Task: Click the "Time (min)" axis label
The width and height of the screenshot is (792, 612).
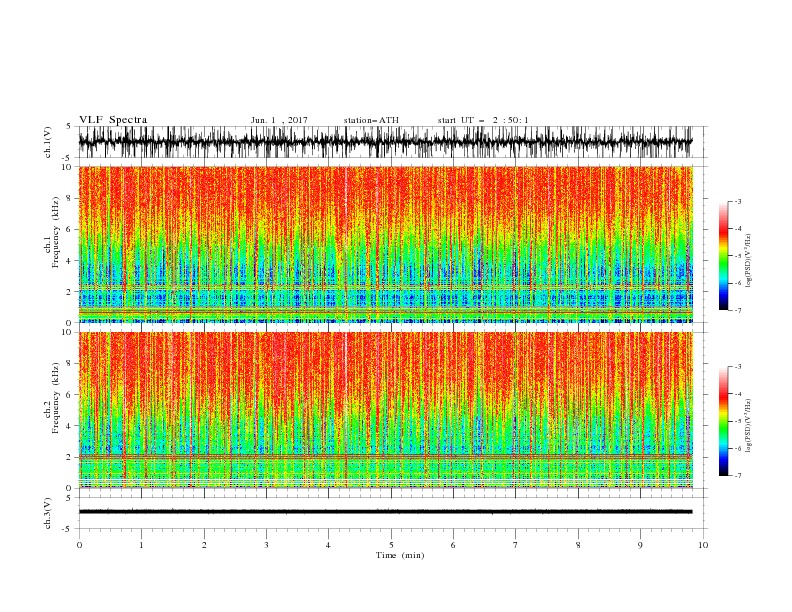Action: coord(400,555)
